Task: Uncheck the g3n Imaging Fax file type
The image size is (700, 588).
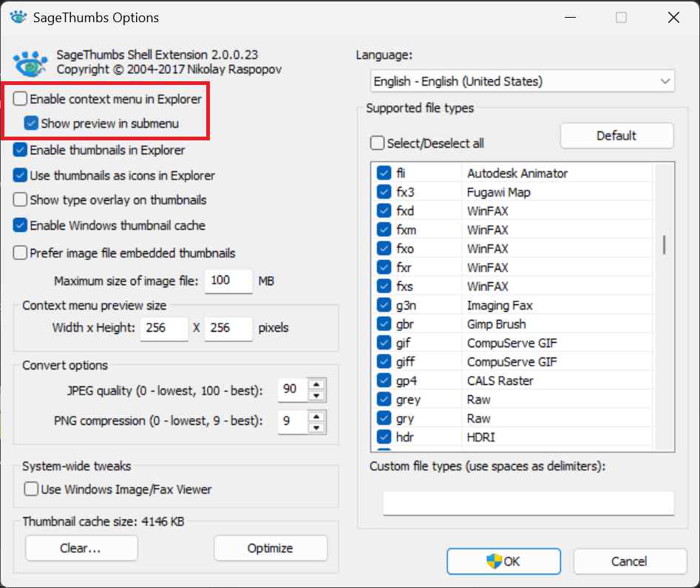Action: point(384,304)
